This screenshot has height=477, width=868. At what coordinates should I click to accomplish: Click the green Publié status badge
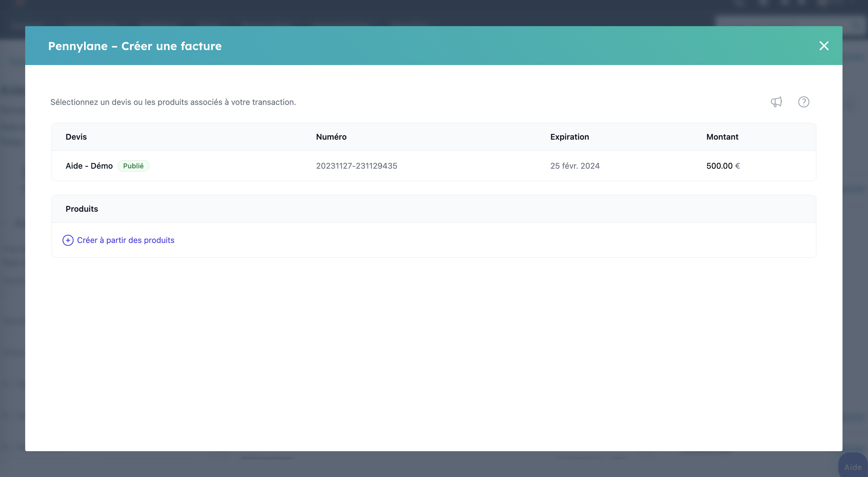[133, 166]
